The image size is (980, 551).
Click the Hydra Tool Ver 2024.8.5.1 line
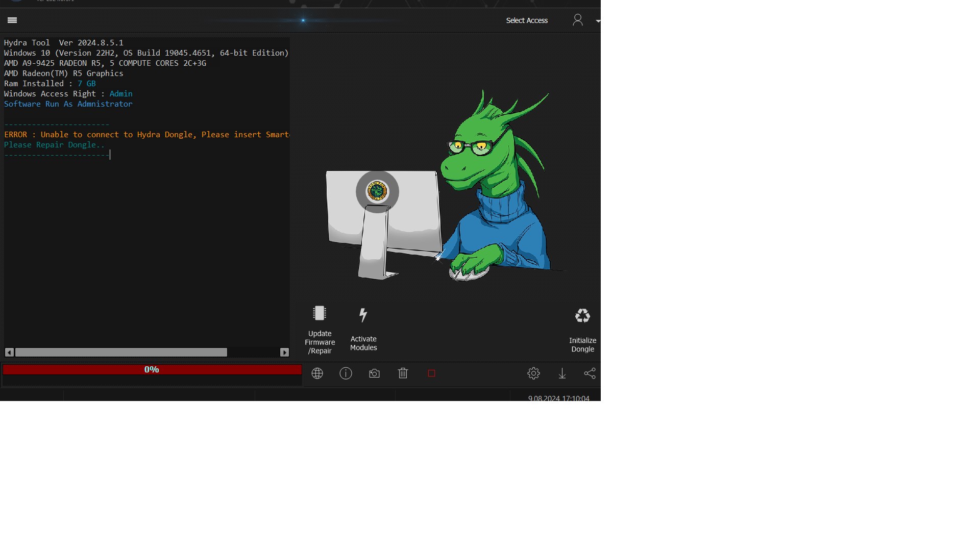[64, 43]
